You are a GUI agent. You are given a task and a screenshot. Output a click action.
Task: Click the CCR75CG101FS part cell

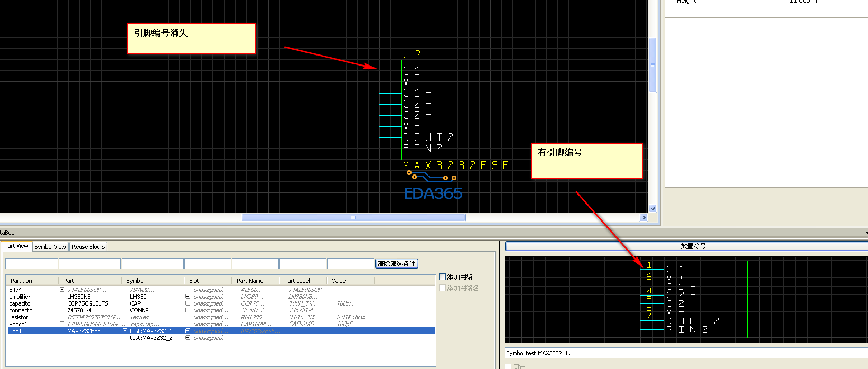tap(88, 303)
